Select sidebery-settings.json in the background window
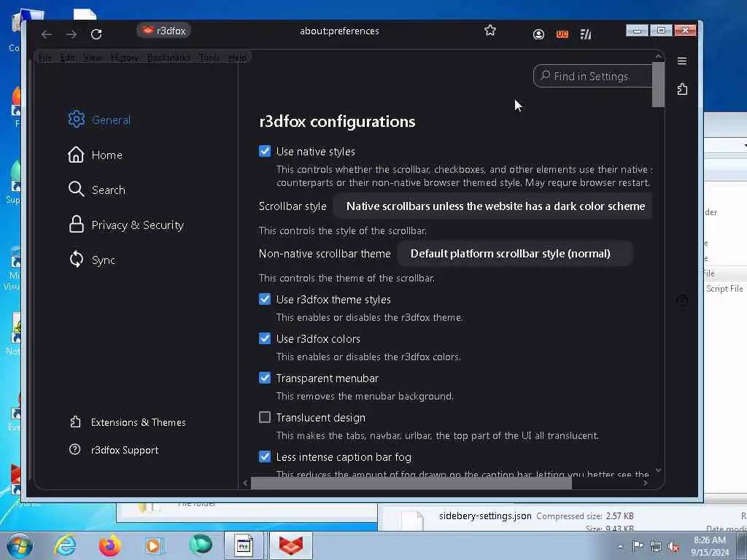The image size is (747, 560). click(485, 516)
